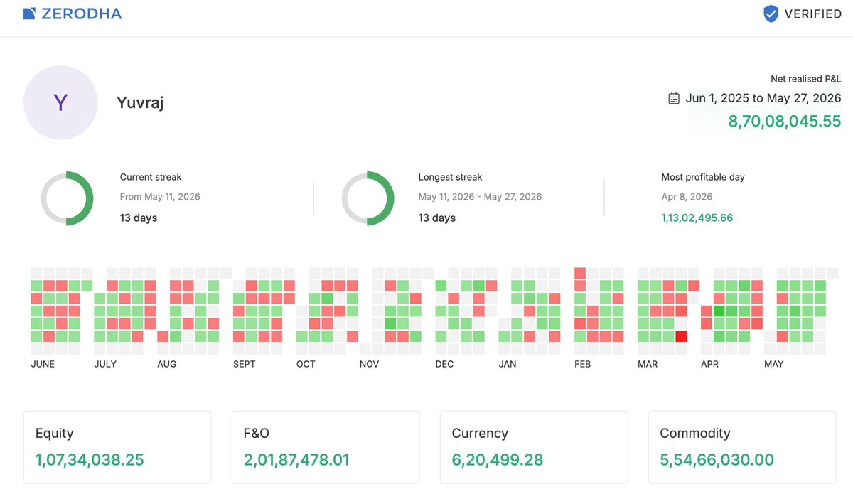Open the Commodity P&L card
853x504 pixels.
(742, 447)
